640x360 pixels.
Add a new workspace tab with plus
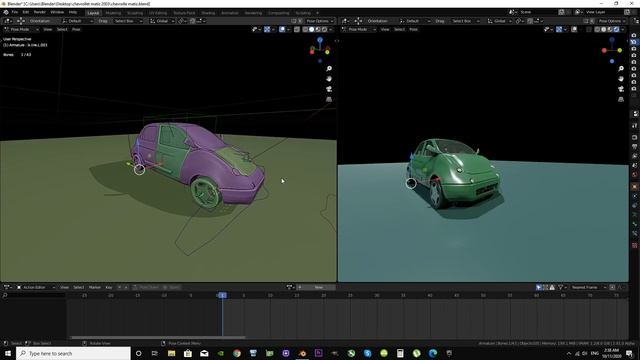click(x=318, y=13)
